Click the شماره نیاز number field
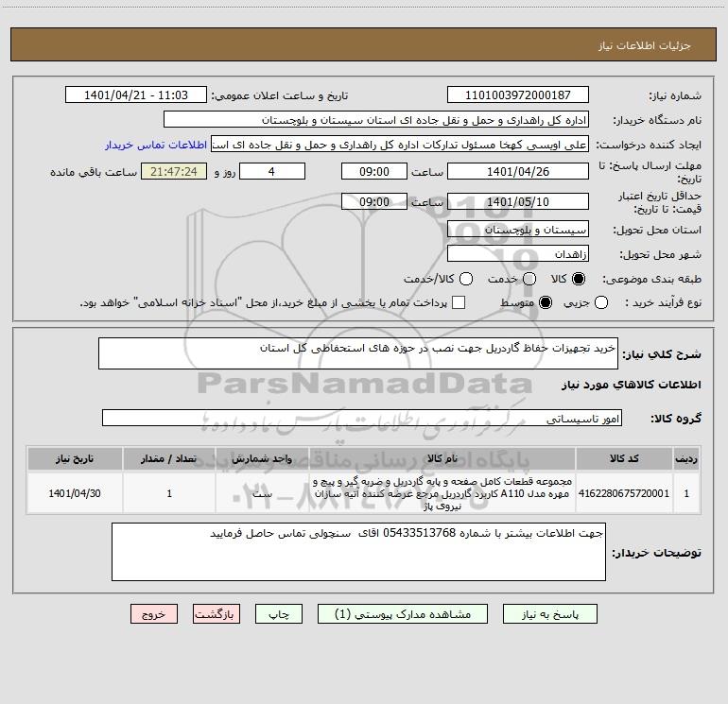The image size is (728, 704). 518,94
